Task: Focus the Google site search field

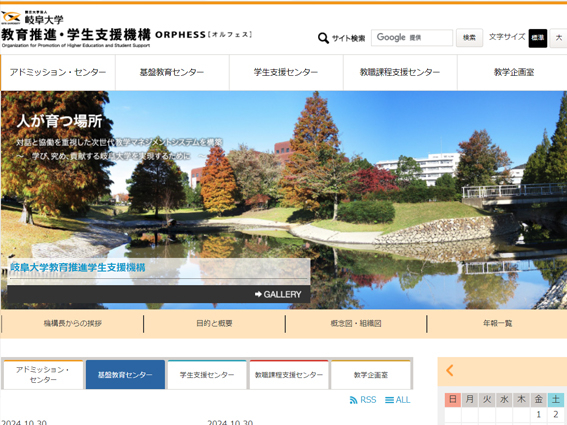Action: pos(412,38)
